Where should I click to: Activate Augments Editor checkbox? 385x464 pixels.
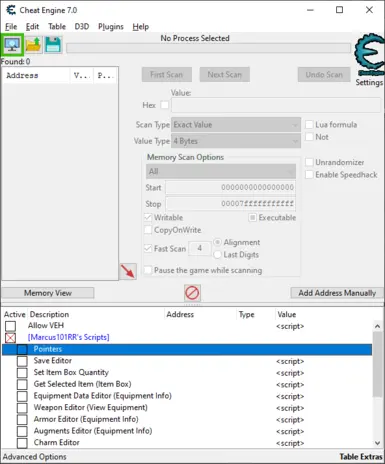point(22,431)
